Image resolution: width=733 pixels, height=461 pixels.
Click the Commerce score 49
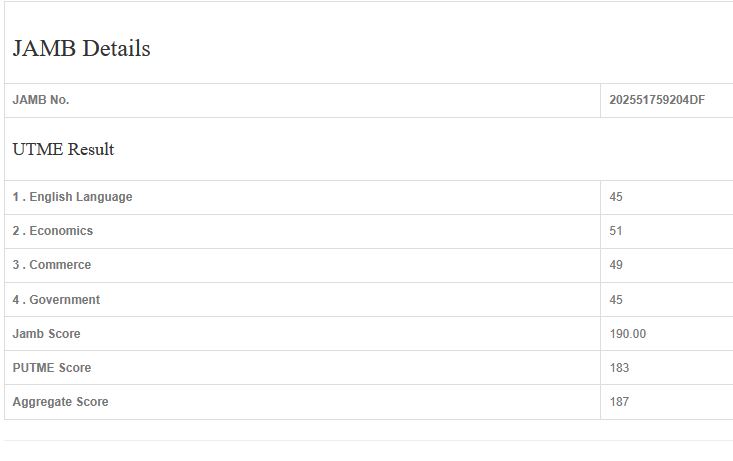point(616,265)
